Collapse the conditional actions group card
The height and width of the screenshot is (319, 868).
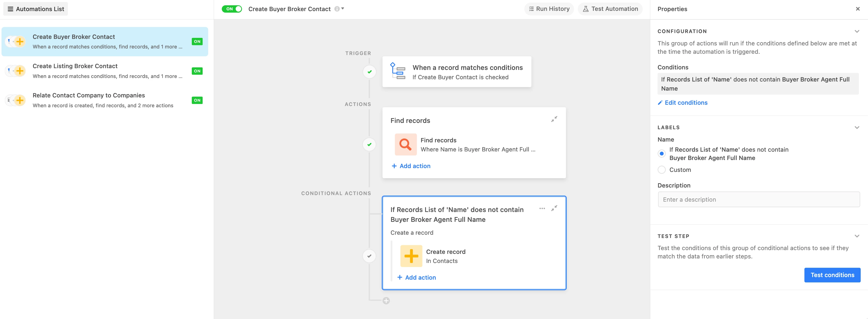pos(554,208)
